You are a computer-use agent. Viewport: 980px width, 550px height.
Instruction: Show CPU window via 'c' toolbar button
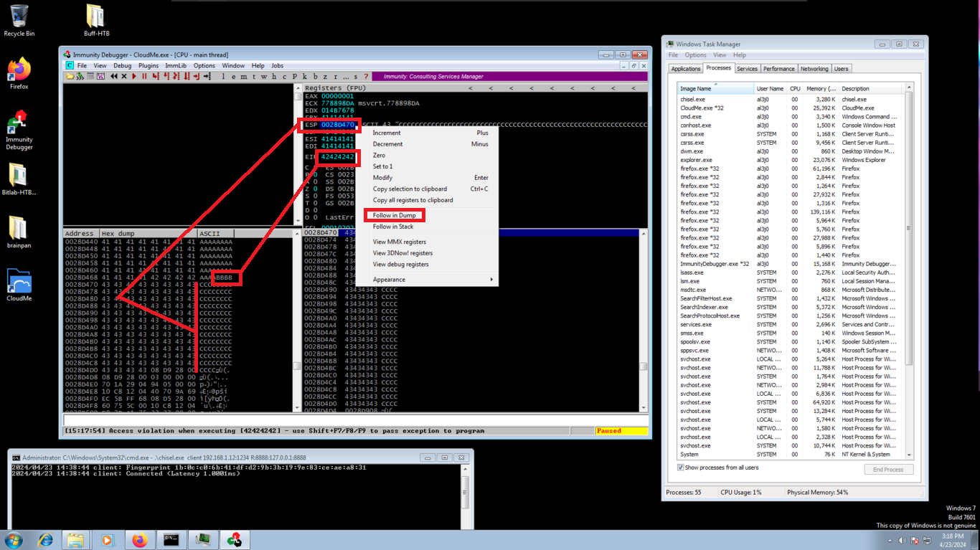tap(284, 76)
